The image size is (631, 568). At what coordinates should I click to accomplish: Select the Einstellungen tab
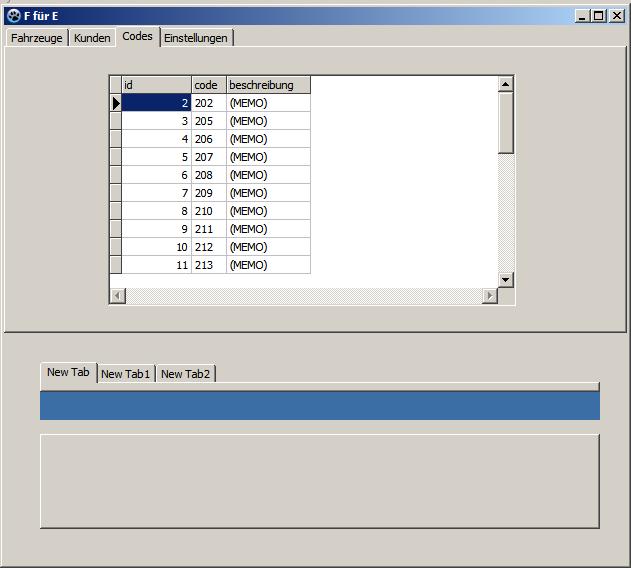tap(196, 38)
